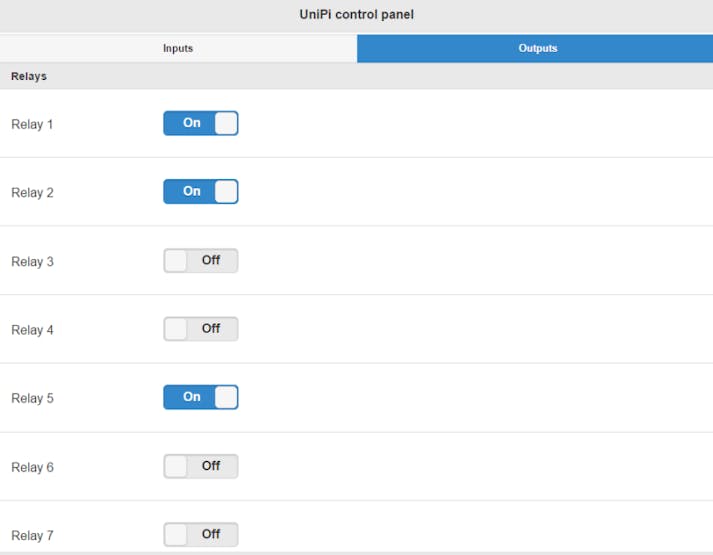The height and width of the screenshot is (555, 713).
Task: Click the Relay 7 label text
Action: (x=32, y=535)
